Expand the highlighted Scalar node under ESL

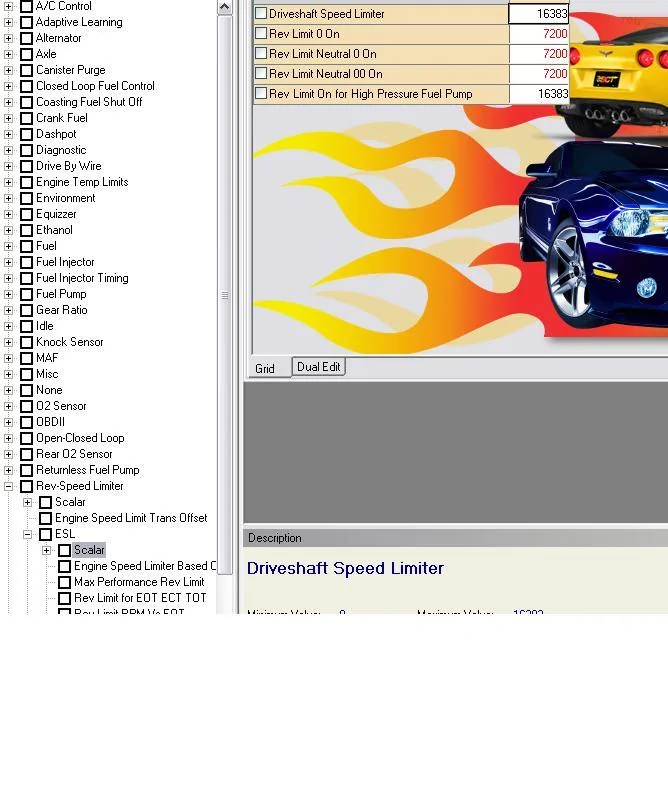pos(46,551)
